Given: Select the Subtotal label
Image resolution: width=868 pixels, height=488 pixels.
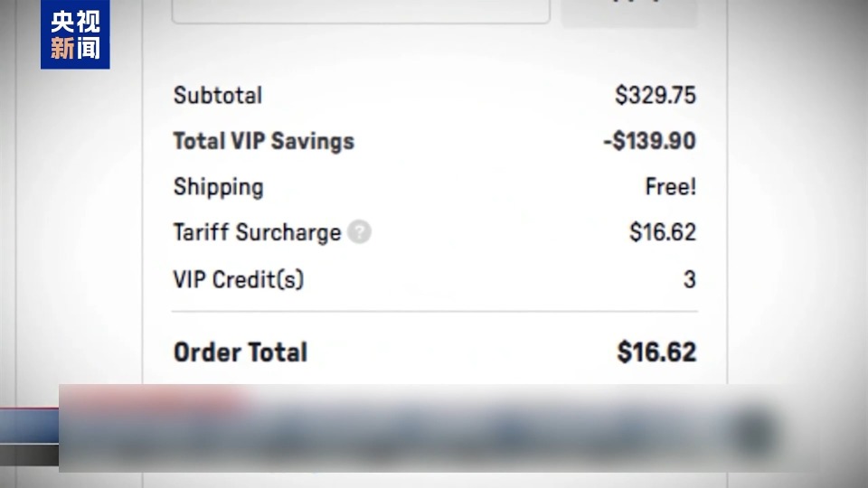Looking at the screenshot, I should pos(218,95).
